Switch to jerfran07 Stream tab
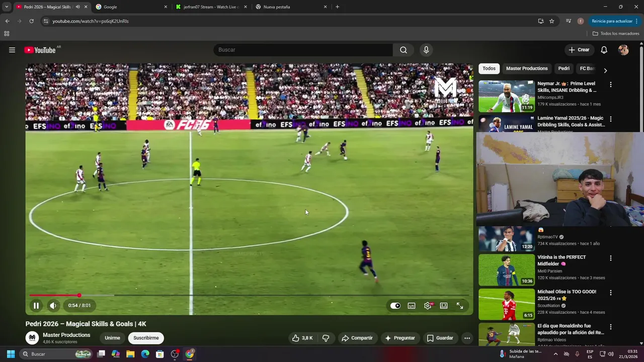The width and height of the screenshot is (644, 362). click(x=211, y=7)
